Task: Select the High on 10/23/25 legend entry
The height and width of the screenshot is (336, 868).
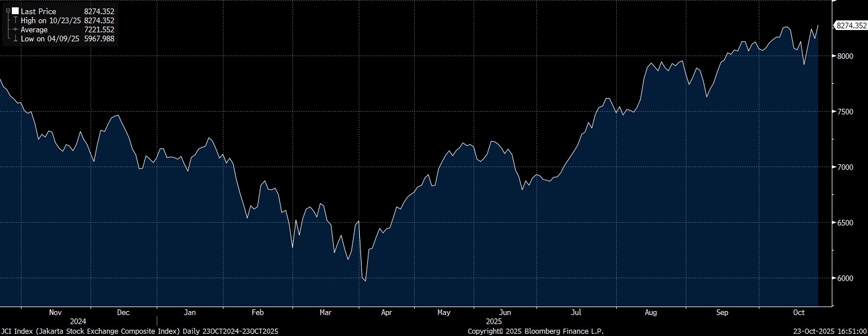Action: click(51, 20)
